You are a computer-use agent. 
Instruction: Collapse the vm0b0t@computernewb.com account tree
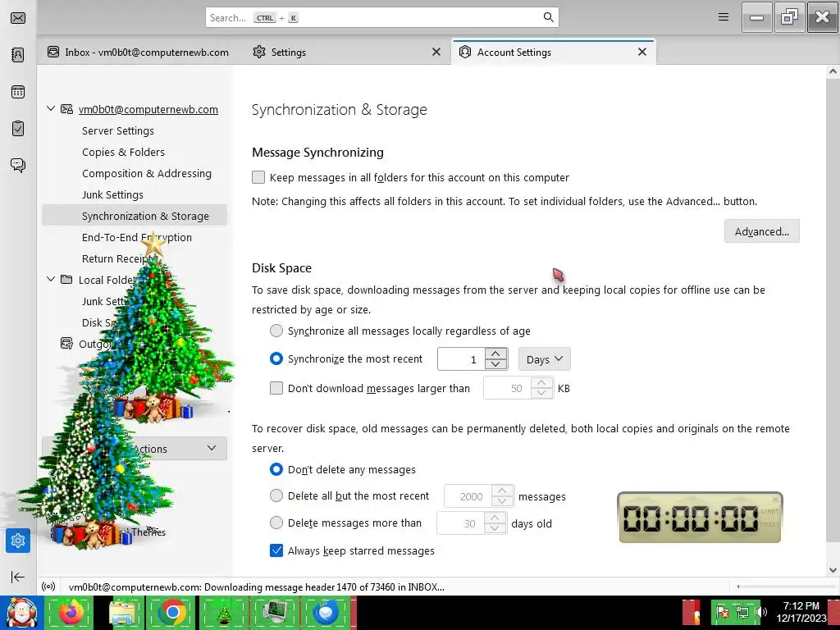51,109
